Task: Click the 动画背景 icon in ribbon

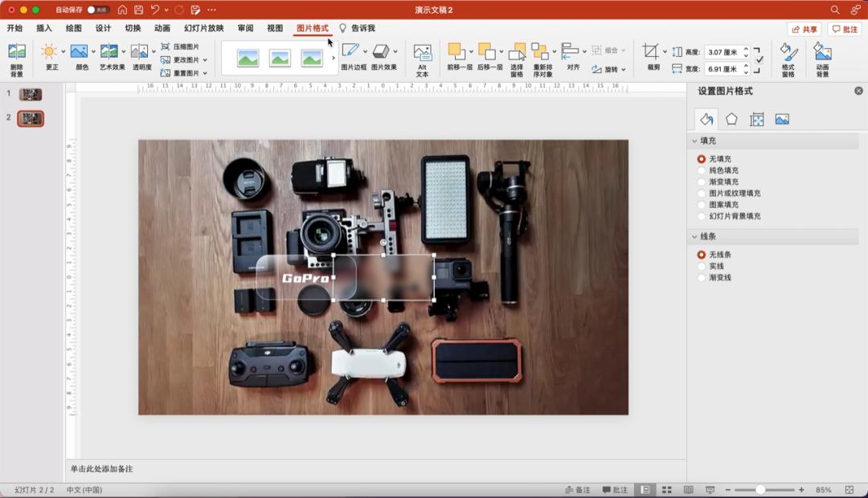Action: 822,53
